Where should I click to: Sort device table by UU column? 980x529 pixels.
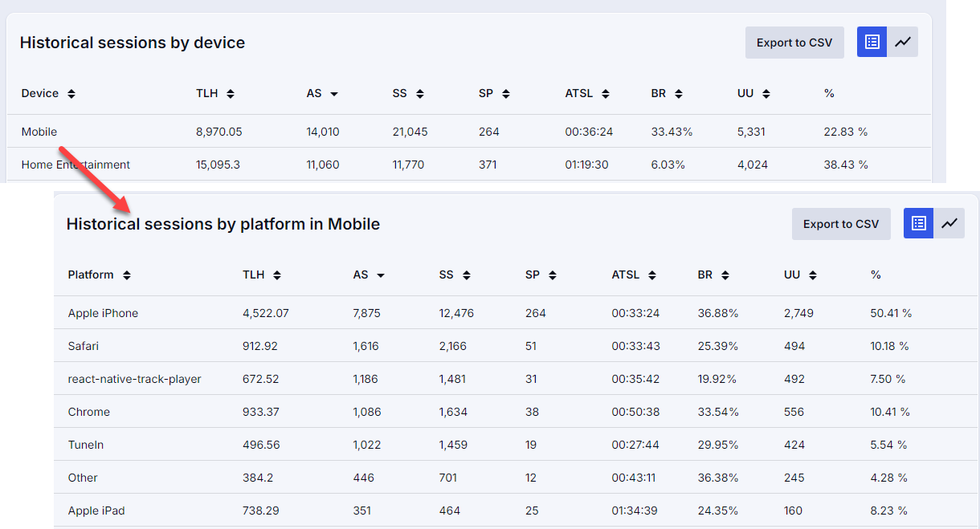tap(766, 94)
